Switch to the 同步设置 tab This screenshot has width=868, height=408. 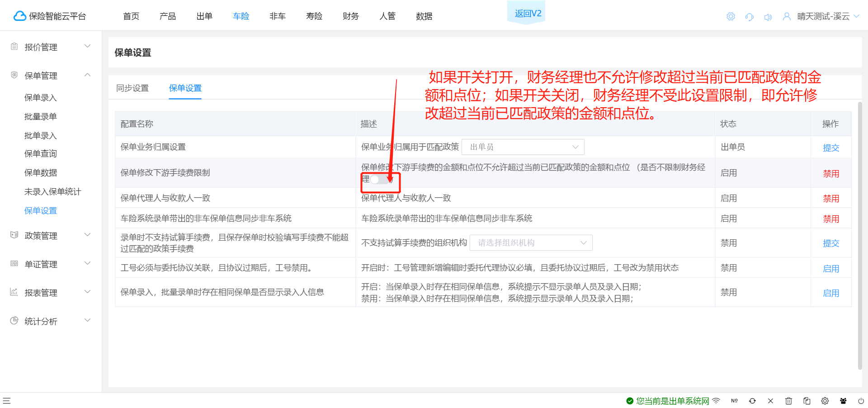click(132, 88)
